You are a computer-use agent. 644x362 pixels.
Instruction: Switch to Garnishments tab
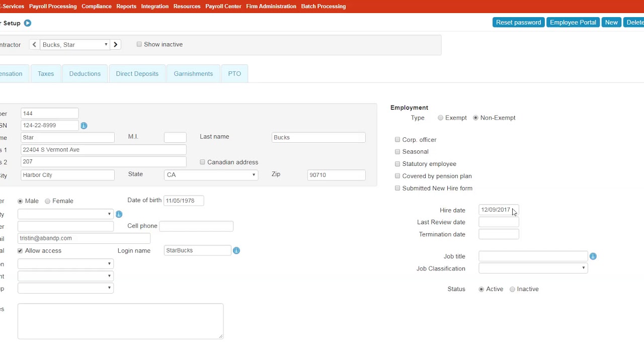[193, 73]
